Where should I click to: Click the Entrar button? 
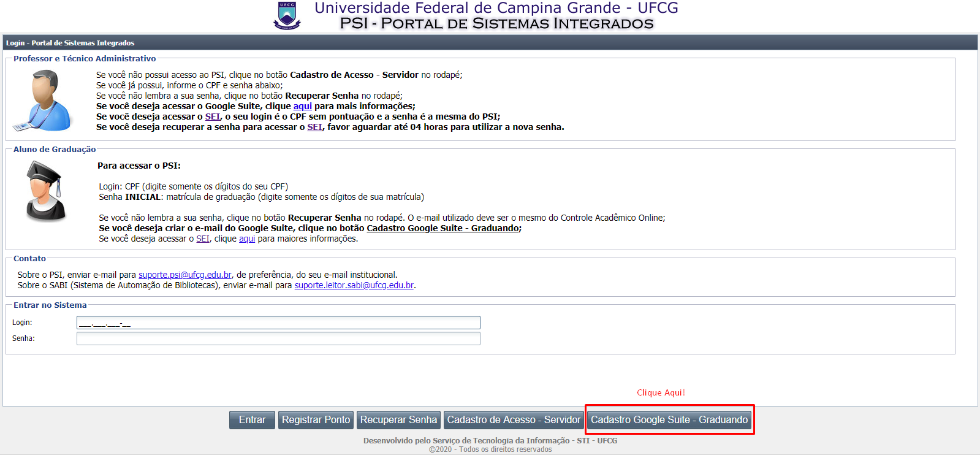(x=252, y=420)
